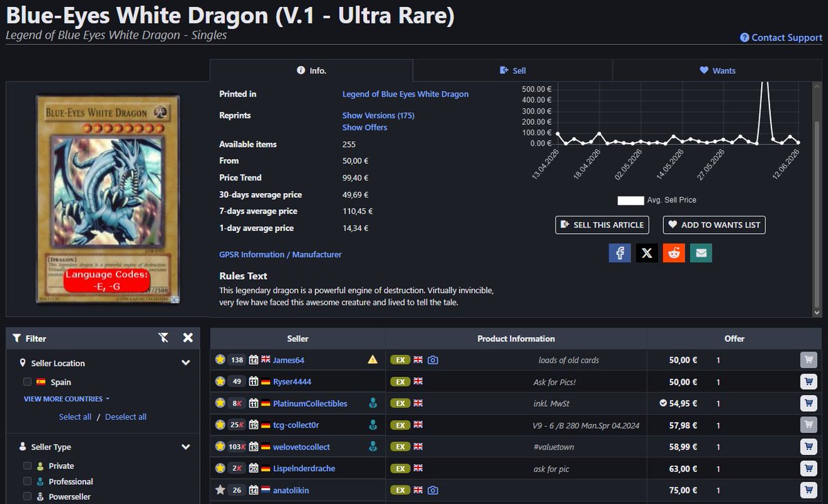Click the professional seller badge for welovetocollect
The height and width of the screenshot is (504, 828).
373,447
